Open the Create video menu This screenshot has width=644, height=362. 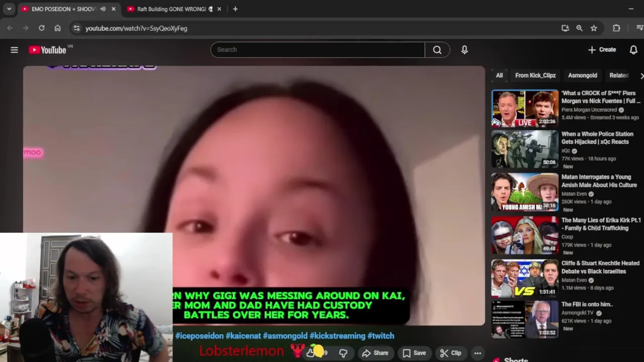[602, 50]
